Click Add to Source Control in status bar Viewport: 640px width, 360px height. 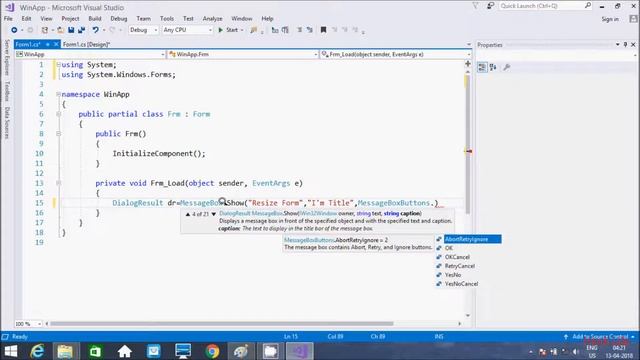[x=599, y=337]
